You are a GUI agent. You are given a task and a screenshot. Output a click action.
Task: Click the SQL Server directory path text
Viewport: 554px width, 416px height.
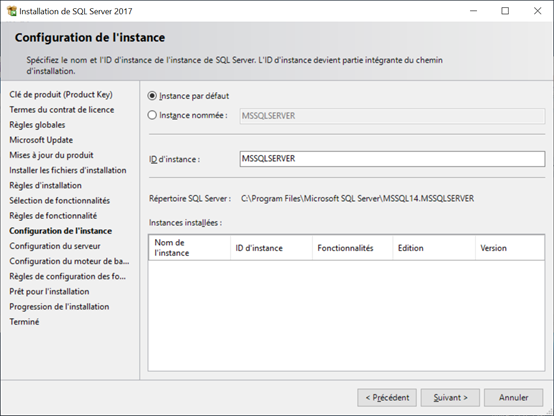358,199
